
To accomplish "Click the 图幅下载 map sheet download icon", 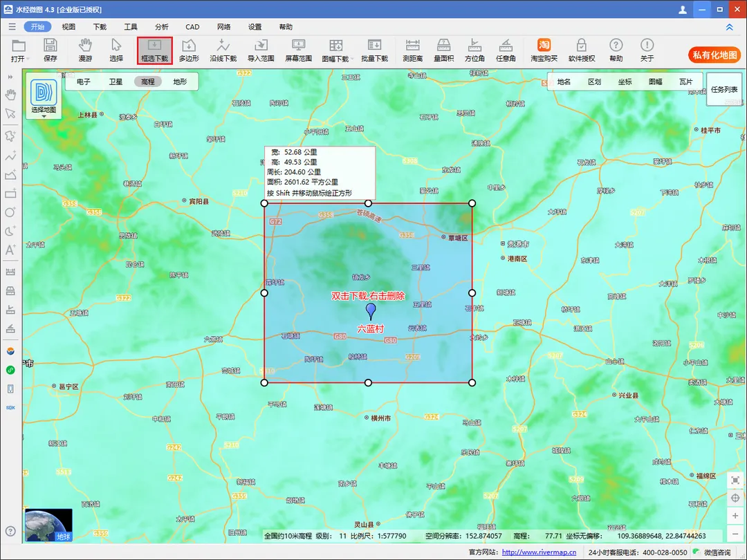I will coord(336,50).
